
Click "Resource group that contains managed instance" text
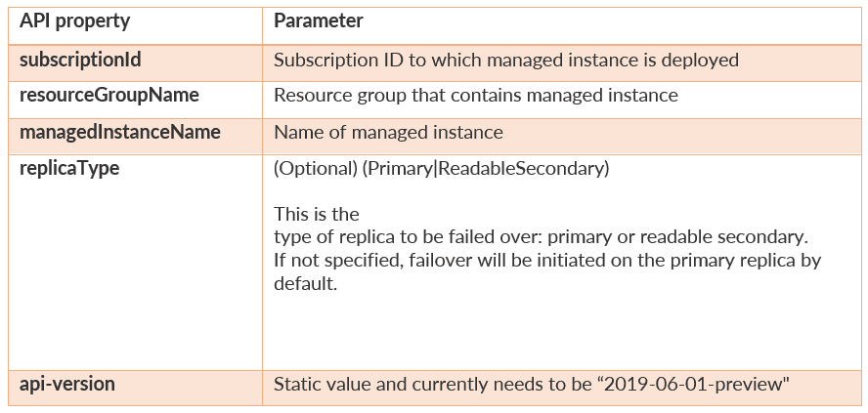(475, 96)
